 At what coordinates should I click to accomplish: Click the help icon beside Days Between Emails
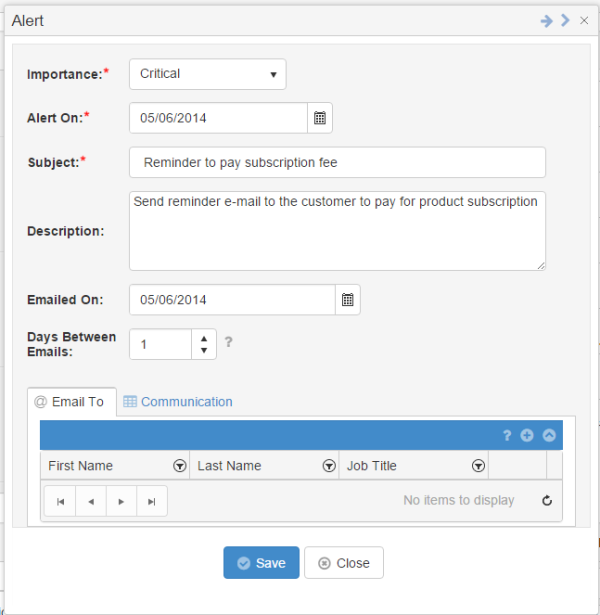[229, 342]
